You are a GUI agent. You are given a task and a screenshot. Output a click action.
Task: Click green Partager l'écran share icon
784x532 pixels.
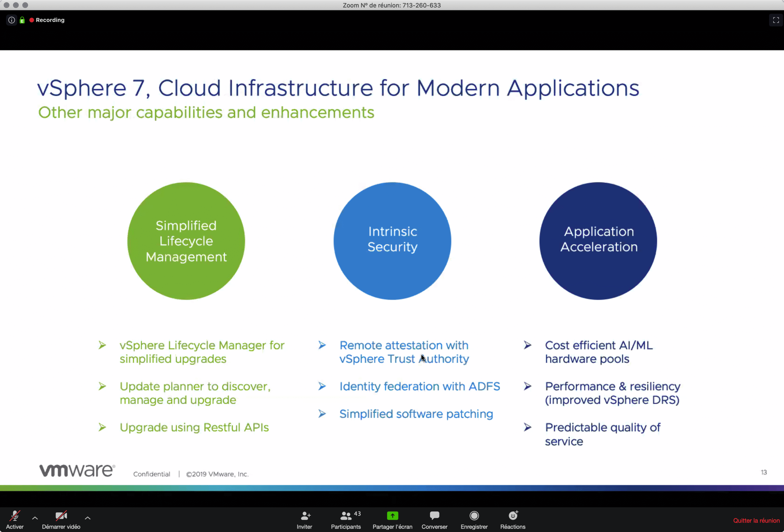click(392, 515)
